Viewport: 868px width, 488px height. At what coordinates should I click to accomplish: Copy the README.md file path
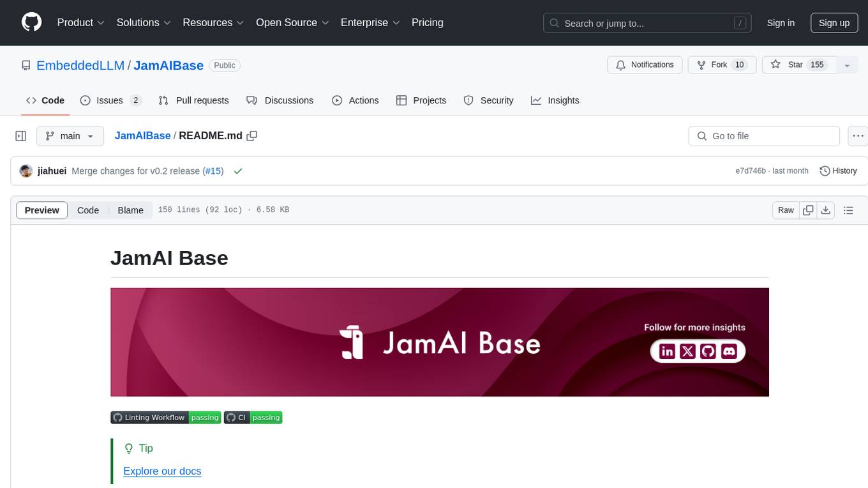pyautogui.click(x=252, y=136)
